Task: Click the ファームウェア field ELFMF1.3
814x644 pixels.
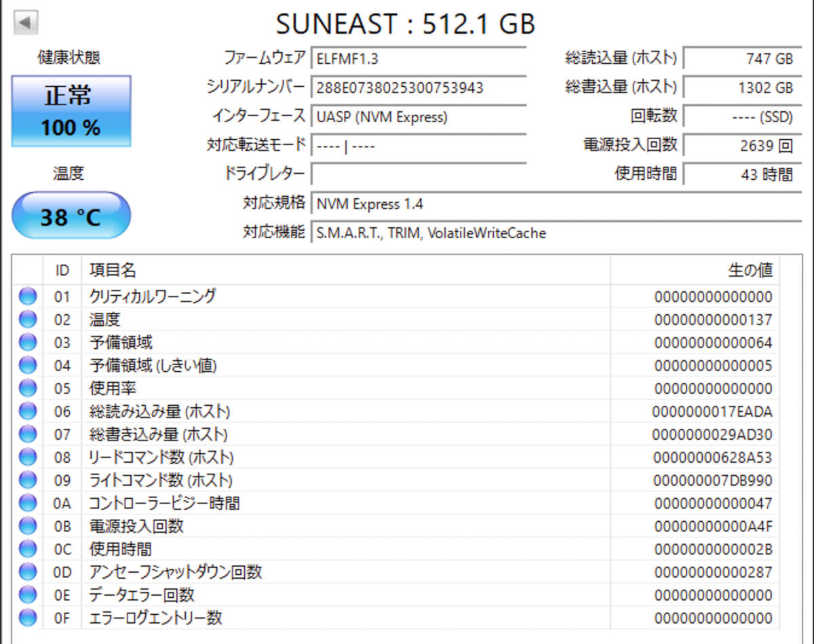Action: [x=419, y=58]
